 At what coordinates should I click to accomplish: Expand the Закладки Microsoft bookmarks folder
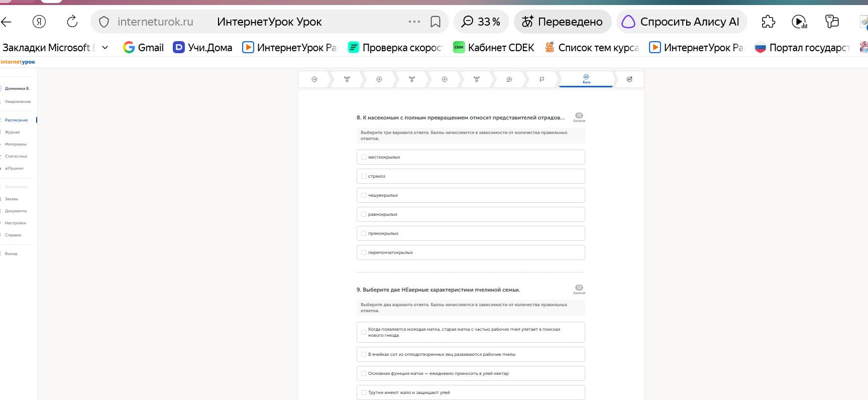pyautogui.click(x=105, y=48)
